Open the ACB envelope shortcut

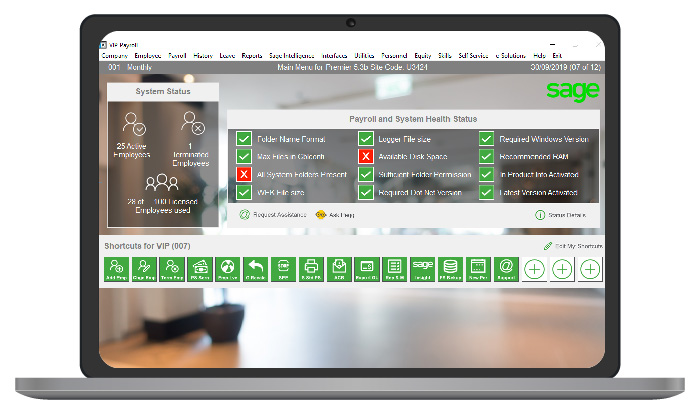339,269
